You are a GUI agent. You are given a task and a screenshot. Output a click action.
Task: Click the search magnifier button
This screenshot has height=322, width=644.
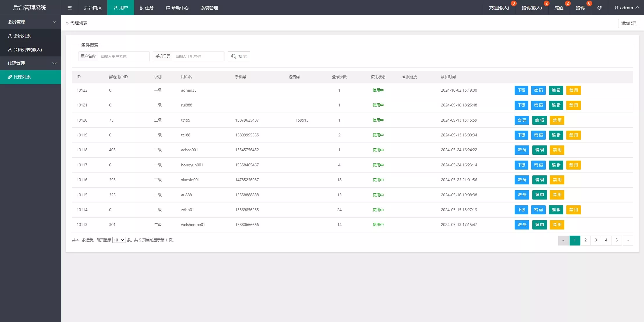[x=239, y=56]
